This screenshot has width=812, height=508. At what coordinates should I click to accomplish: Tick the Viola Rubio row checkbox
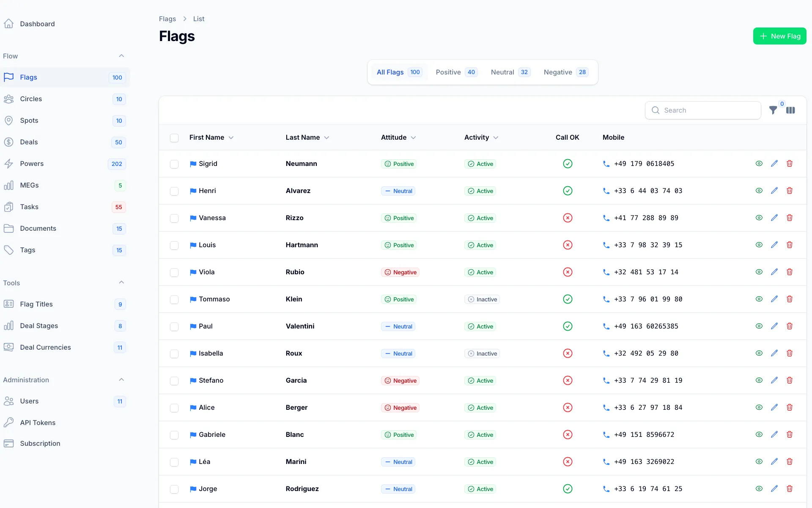coord(174,273)
